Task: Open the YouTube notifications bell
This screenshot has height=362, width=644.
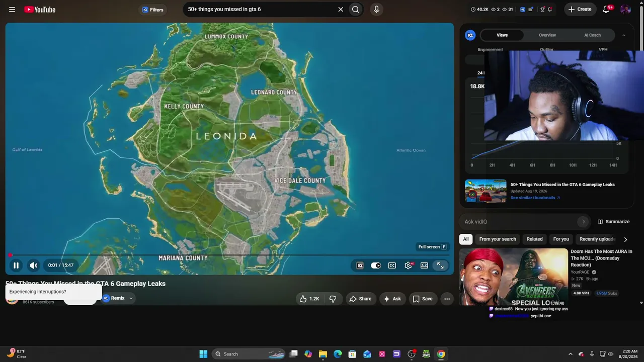Action: point(606,10)
